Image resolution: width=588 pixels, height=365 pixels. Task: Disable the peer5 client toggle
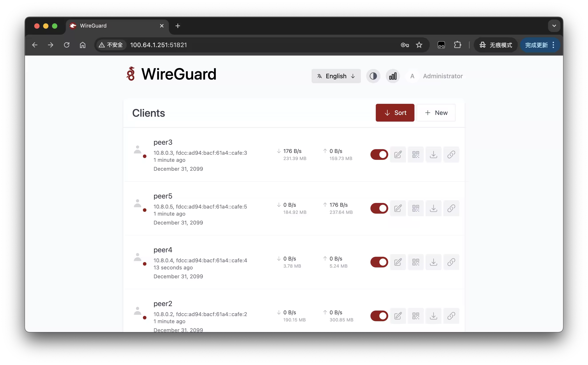coord(379,208)
